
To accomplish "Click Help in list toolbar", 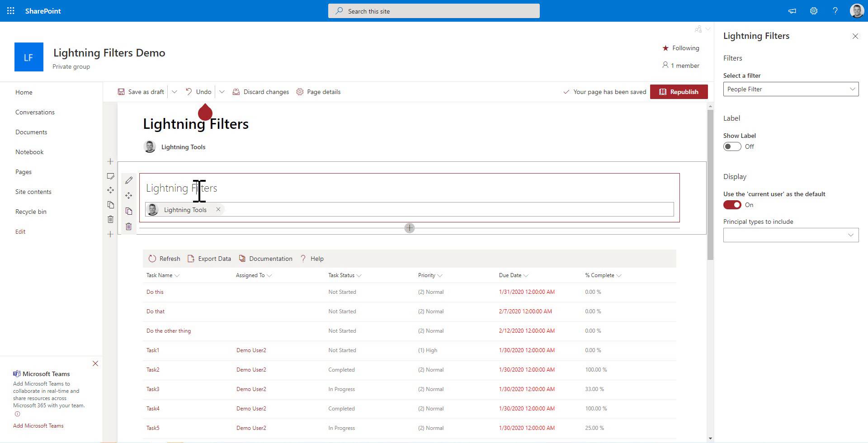I will [312, 259].
